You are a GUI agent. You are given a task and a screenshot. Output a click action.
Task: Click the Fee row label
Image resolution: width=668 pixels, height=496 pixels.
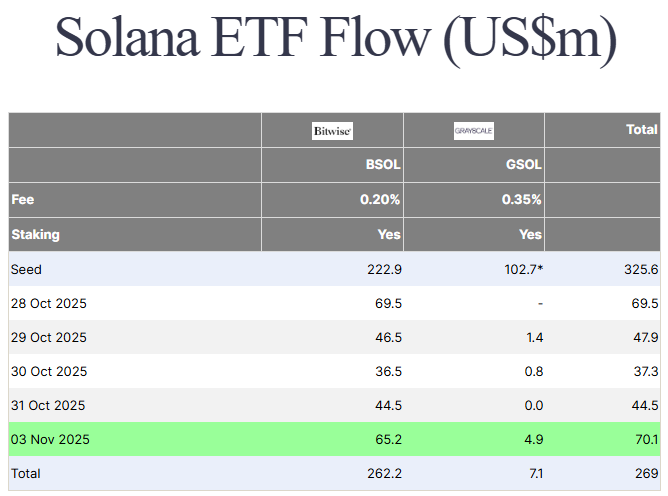point(22,200)
